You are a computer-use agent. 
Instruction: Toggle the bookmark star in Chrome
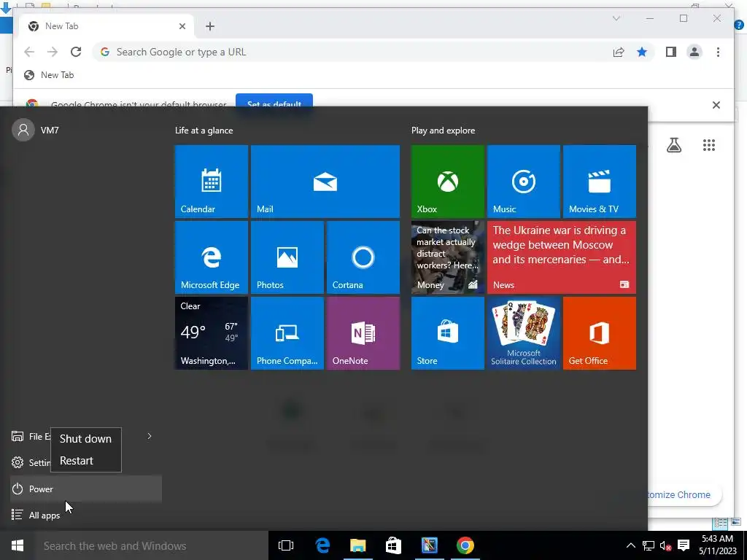[642, 52]
